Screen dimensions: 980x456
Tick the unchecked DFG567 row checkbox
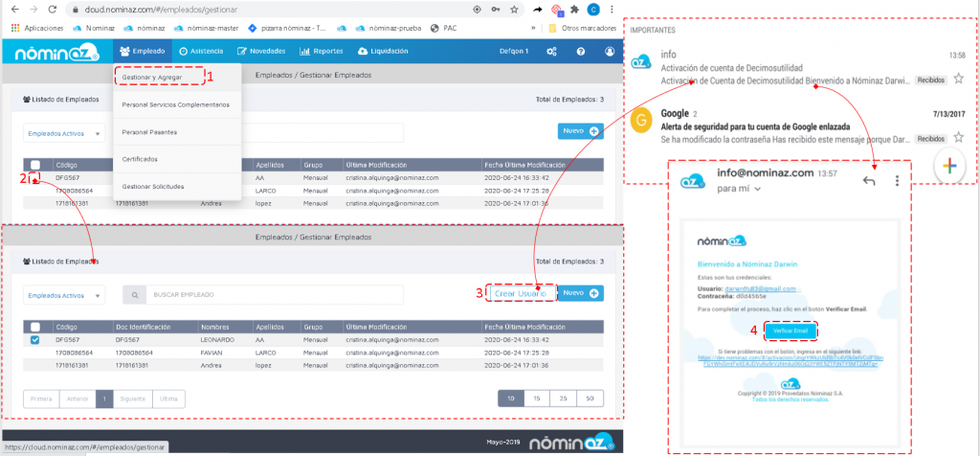click(x=35, y=178)
